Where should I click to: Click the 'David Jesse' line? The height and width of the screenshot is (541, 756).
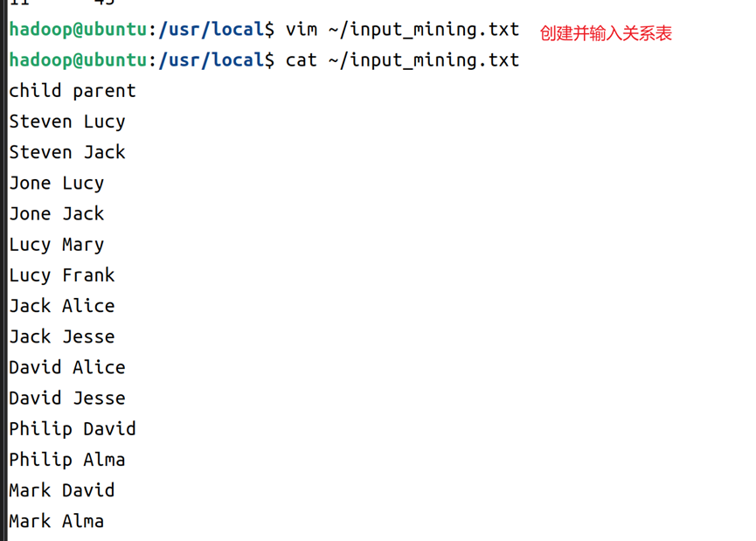coord(67,399)
